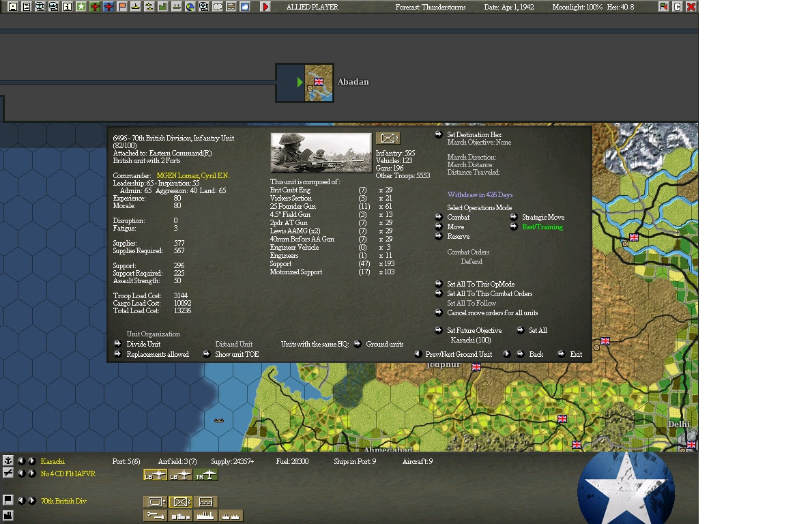Set operations mode to Move
The image size is (812, 524).
439,227
